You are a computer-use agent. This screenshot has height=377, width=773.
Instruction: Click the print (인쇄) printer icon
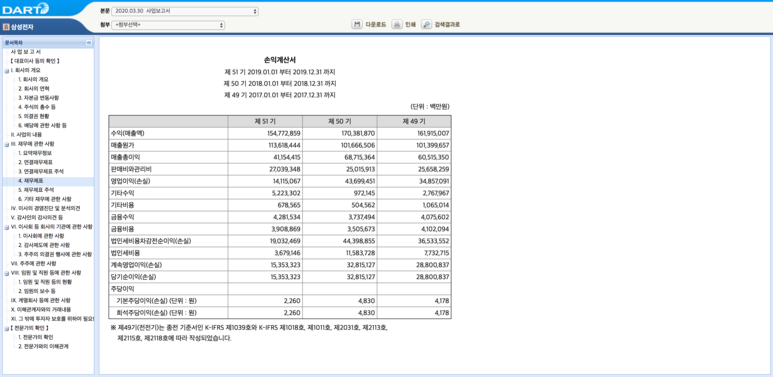[397, 24]
